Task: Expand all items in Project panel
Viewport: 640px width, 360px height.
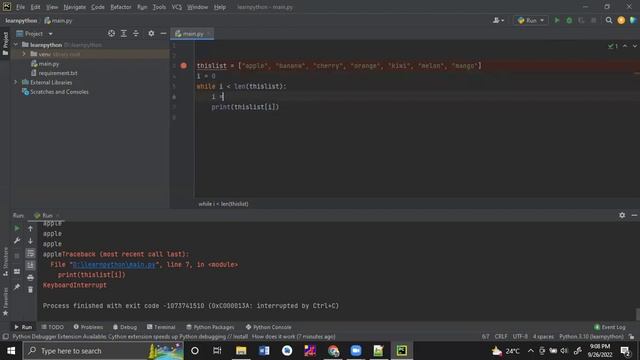Action: click(124, 33)
